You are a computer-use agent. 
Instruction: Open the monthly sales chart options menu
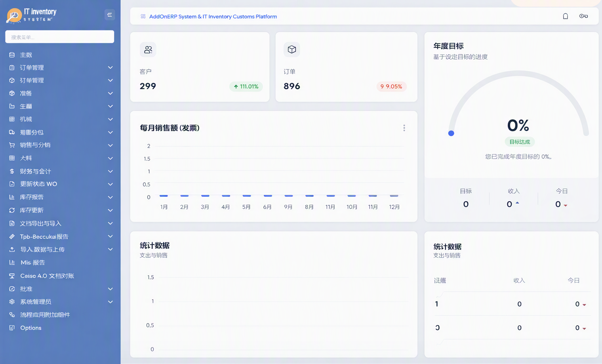(x=404, y=128)
